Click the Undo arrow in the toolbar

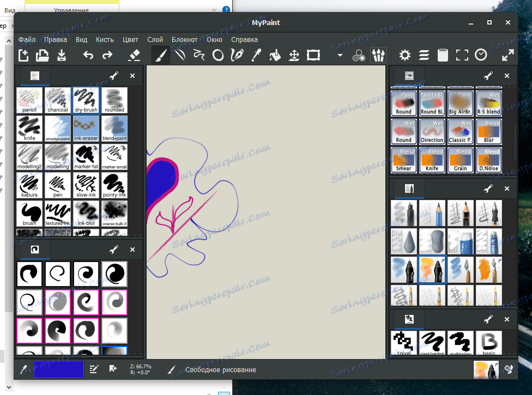click(x=88, y=54)
